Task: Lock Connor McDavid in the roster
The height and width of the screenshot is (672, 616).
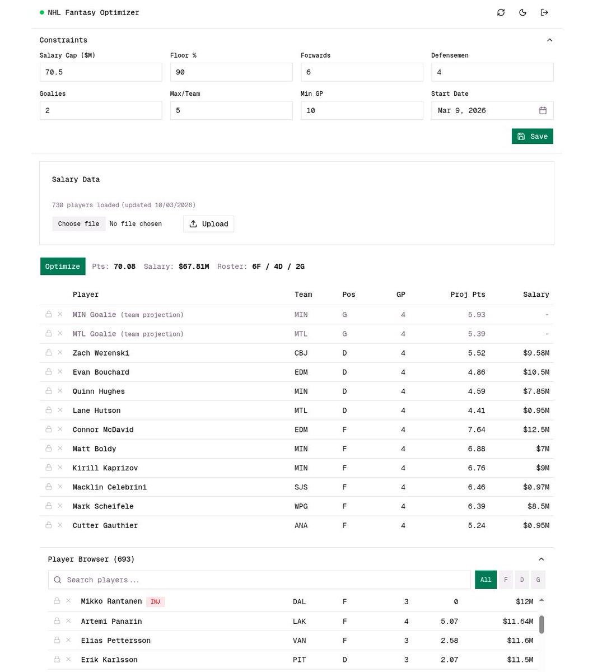Action: point(49,430)
